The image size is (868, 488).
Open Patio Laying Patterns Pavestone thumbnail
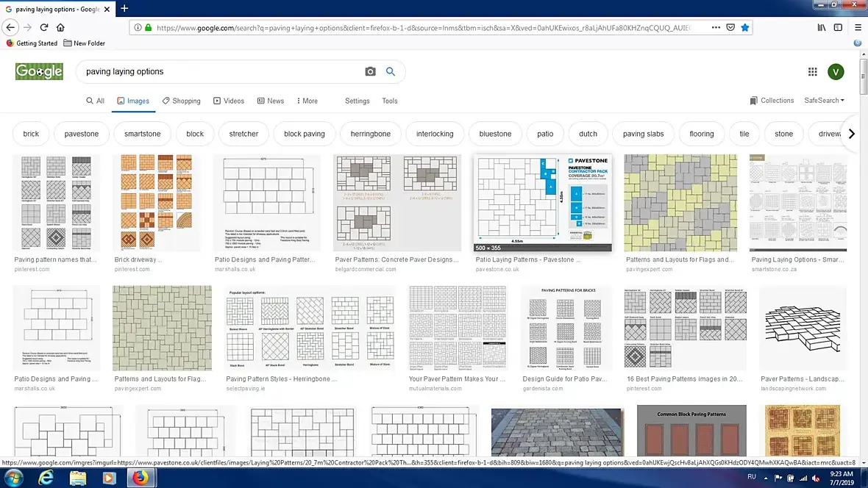(543, 203)
